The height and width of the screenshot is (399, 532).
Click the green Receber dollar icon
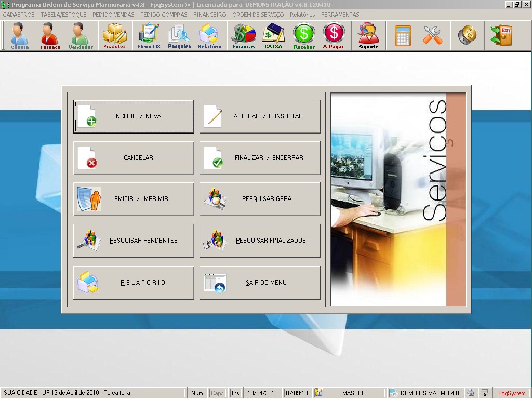[x=304, y=36]
